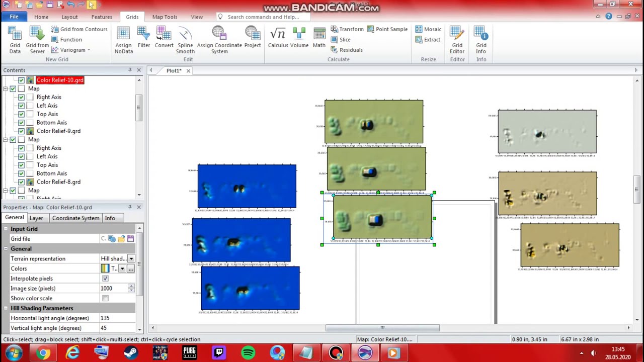Toggle visibility of Color Relief-10.grd
644x362 pixels.
click(x=21, y=80)
